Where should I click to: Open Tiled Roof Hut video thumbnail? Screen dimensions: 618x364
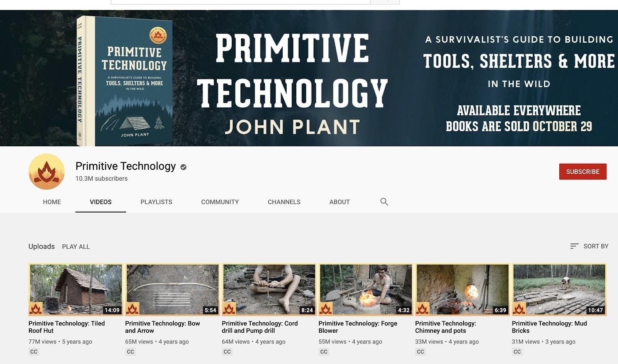[76, 290]
